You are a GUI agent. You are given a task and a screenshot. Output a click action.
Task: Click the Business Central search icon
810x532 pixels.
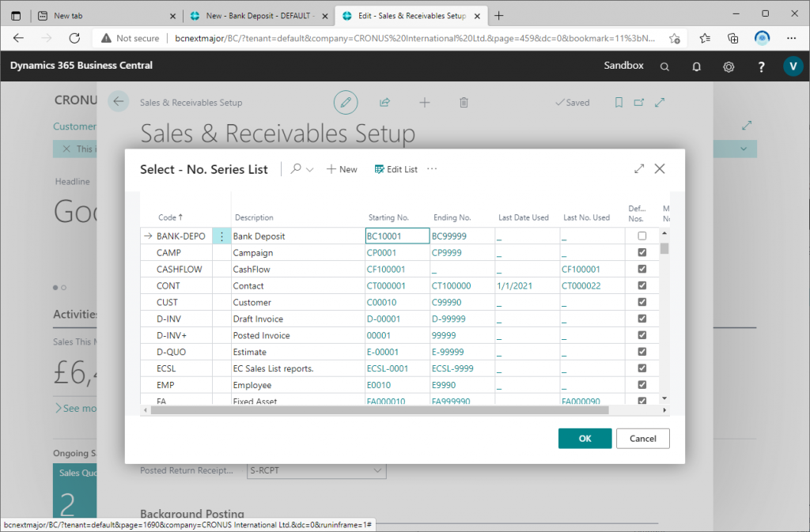[x=664, y=66]
